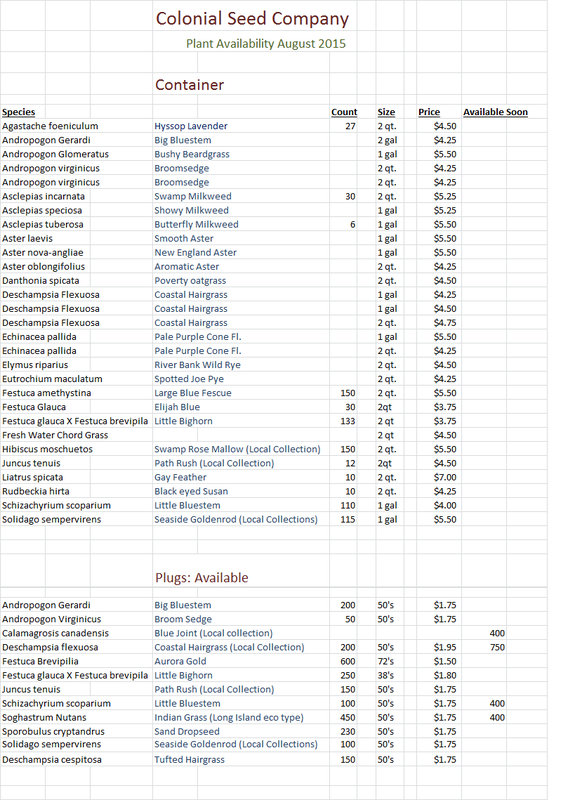Viewport: 575px width, 800px height.
Task: Select the 'Count' column header
Action: click(344, 112)
